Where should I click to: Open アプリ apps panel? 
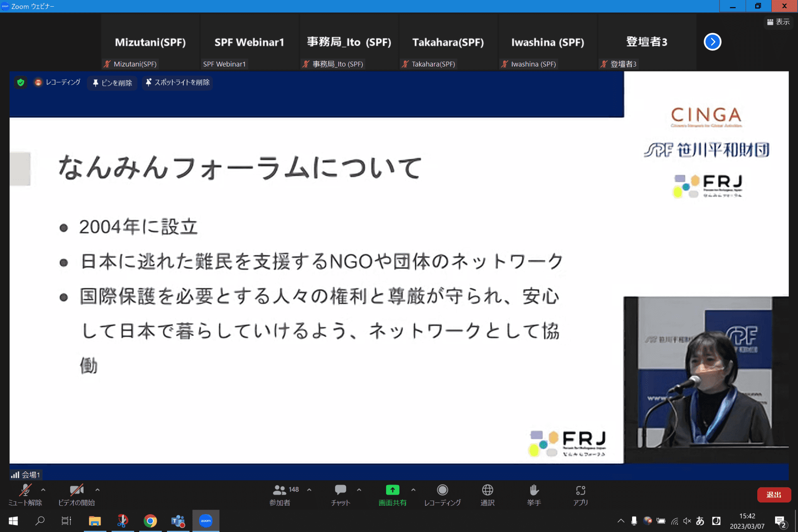581,495
